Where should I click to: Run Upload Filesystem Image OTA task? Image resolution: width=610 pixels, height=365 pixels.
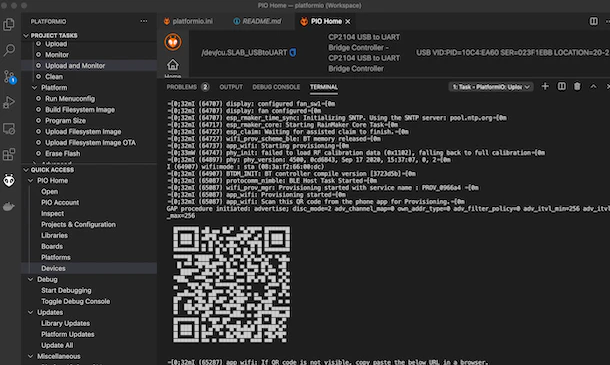90,142
